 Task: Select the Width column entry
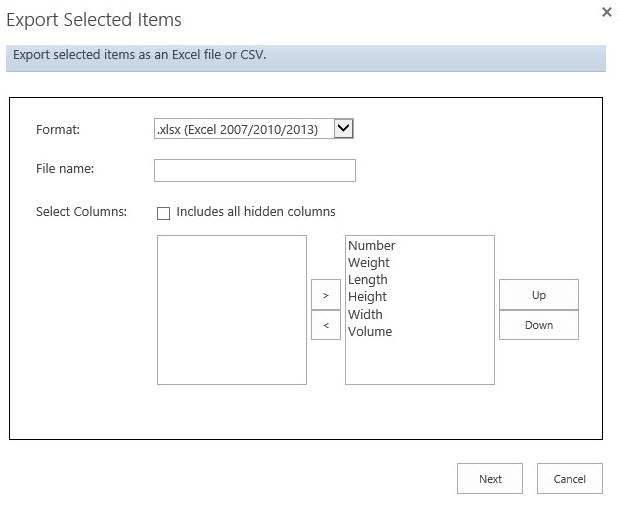coord(365,315)
